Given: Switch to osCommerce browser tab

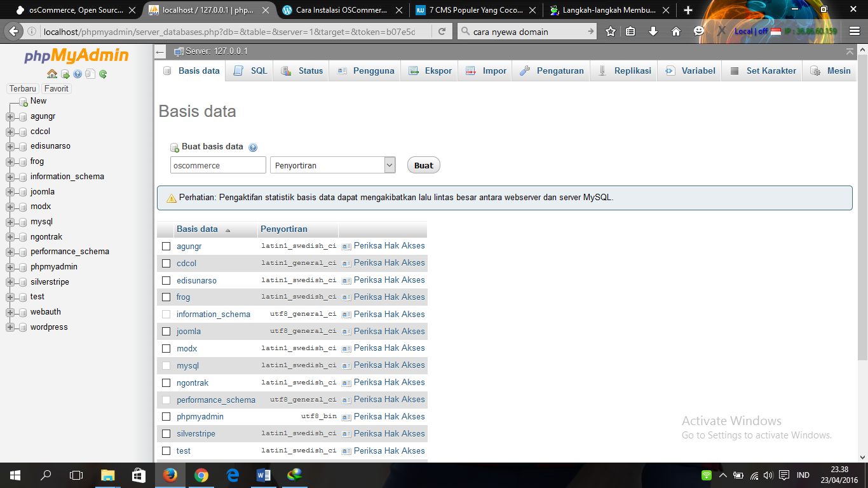Looking at the screenshot, I should pyautogui.click(x=76, y=10).
